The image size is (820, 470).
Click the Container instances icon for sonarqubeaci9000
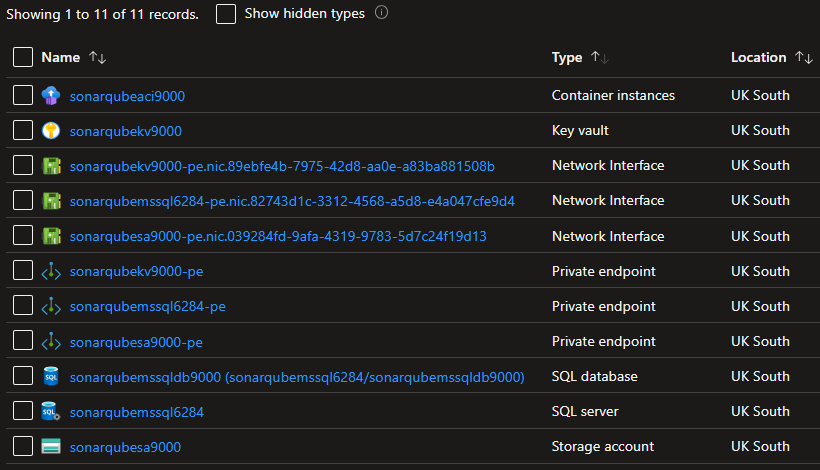[51, 96]
